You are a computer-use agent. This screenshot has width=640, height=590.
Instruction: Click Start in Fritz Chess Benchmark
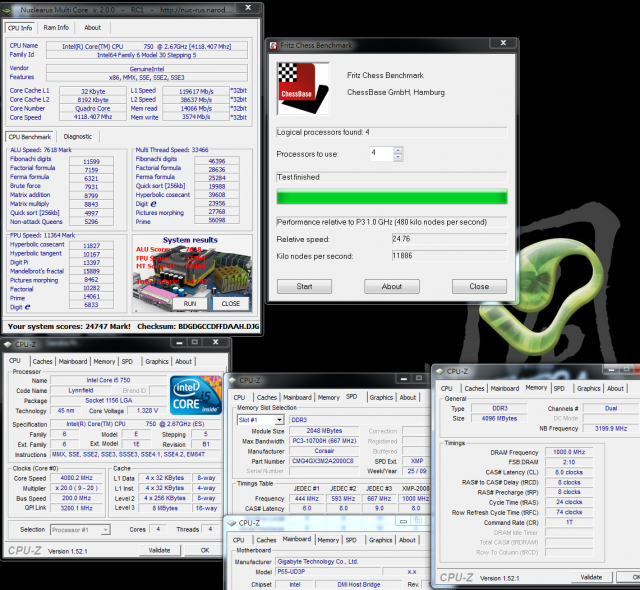pyautogui.click(x=304, y=286)
